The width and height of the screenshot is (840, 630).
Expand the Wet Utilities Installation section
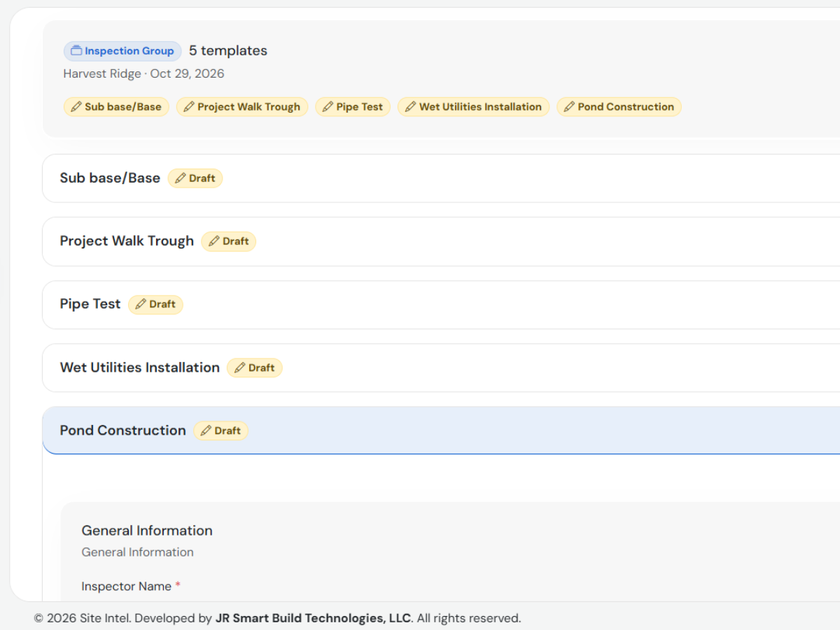(x=441, y=367)
